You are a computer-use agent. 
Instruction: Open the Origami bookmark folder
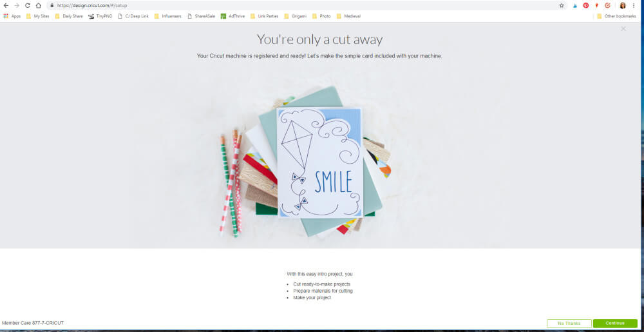(295, 16)
